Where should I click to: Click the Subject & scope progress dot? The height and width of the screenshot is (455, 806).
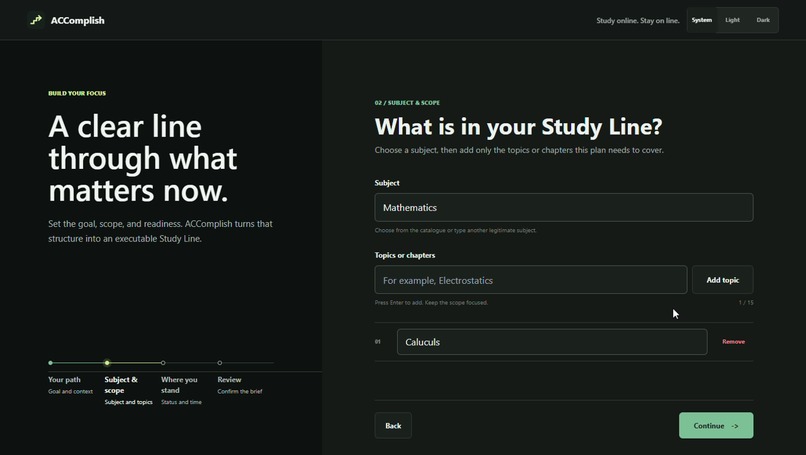coord(107,363)
